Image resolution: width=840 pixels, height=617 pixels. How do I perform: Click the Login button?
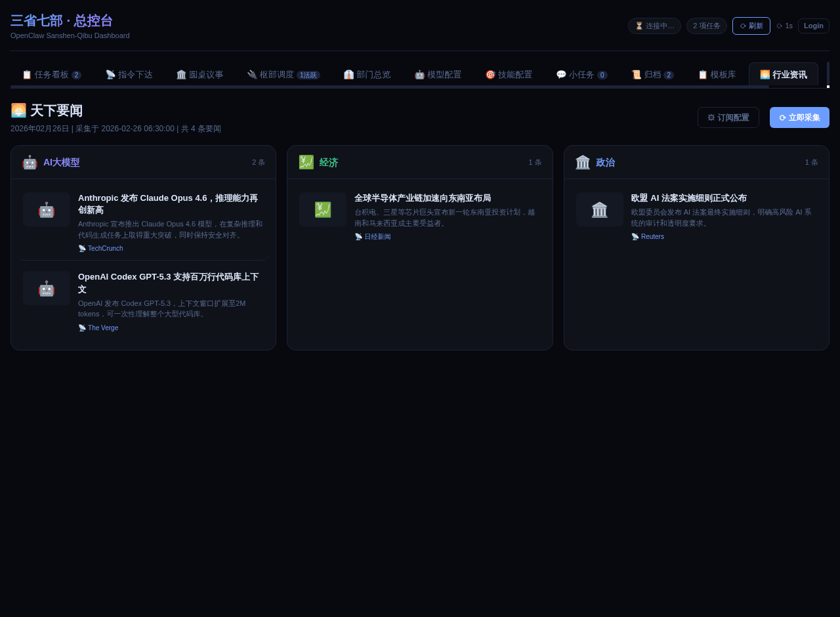click(813, 26)
